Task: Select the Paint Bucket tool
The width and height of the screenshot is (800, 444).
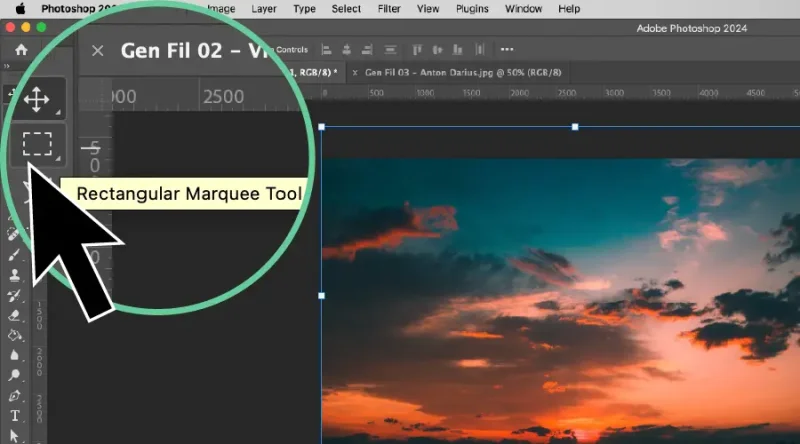Action: coord(14,335)
